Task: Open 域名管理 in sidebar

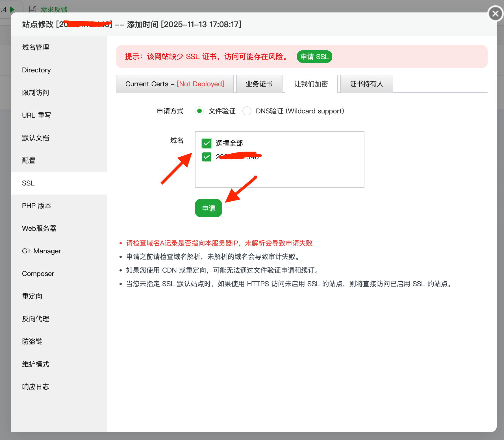Action: click(x=36, y=48)
